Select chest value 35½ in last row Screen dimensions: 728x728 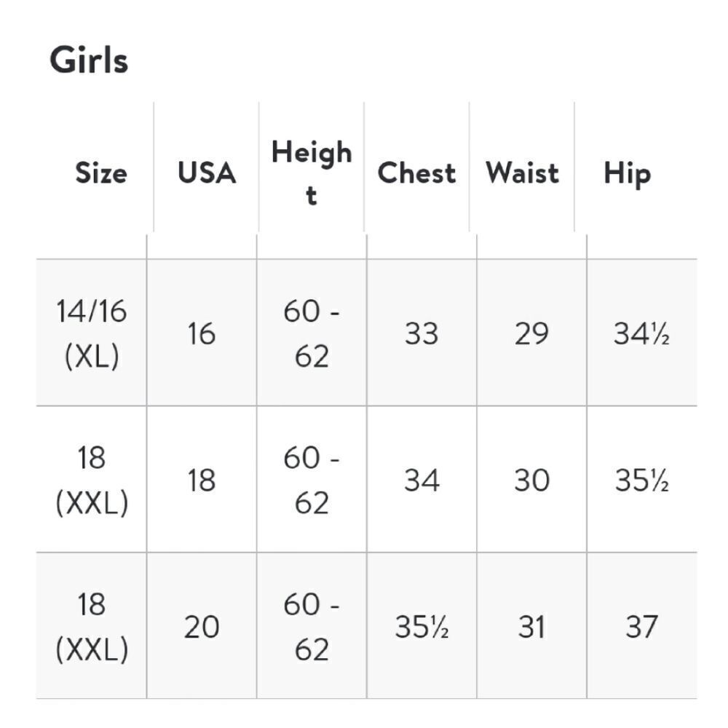(x=422, y=627)
